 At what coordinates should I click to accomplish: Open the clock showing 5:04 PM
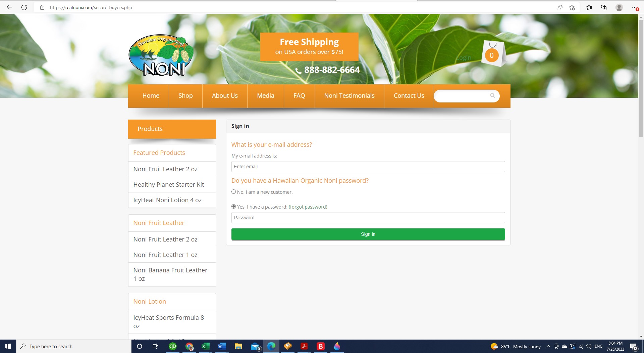pyautogui.click(x=615, y=346)
